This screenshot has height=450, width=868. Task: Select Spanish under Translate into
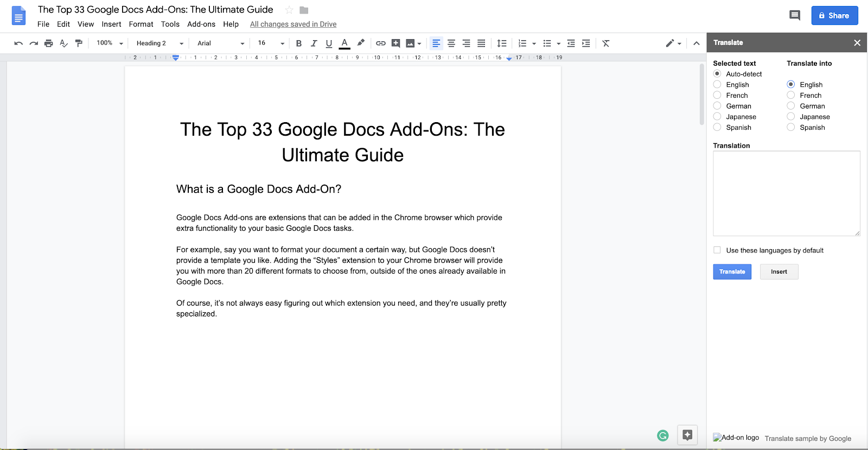(x=791, y=127)
